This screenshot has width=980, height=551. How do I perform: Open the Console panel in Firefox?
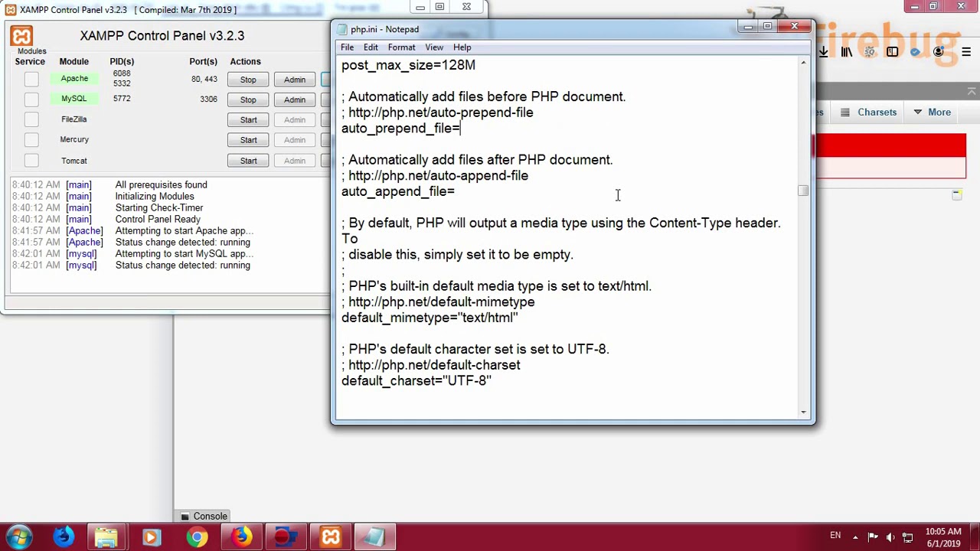(x=204, y=517)
